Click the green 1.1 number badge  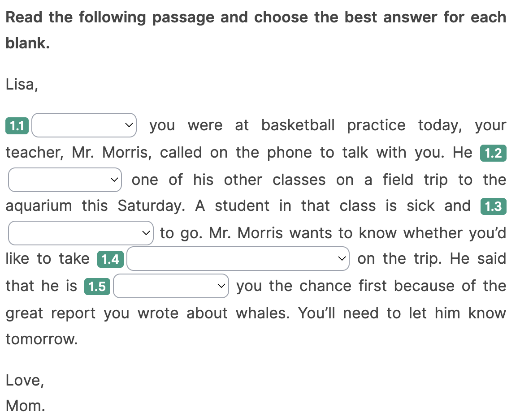(x=17, y=126)
